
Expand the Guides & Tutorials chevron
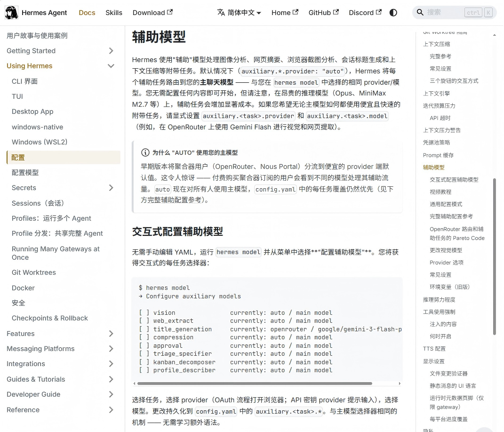click(111, 379)
